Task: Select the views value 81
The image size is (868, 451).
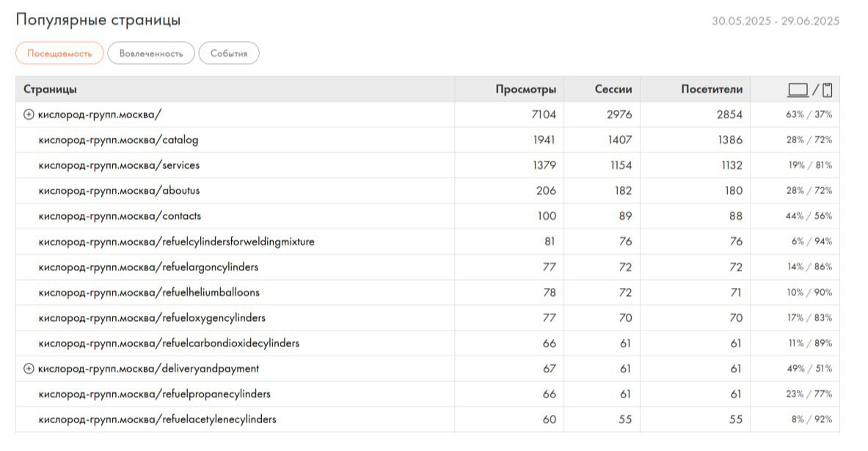Action: tap(550, 242)
